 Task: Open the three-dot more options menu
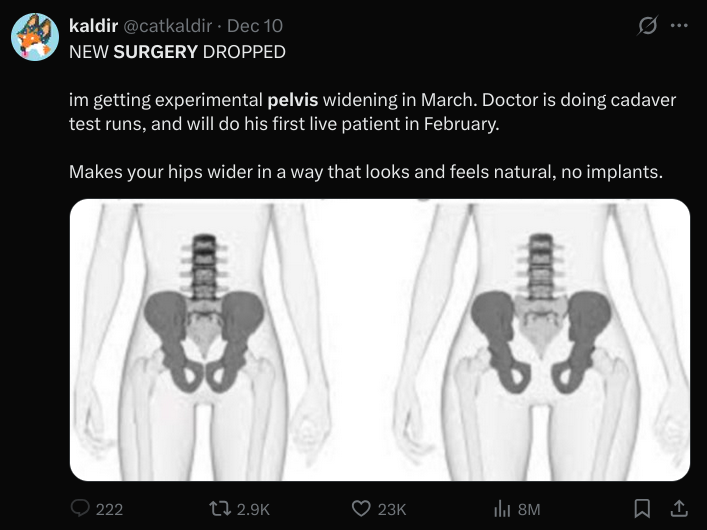[x=679, y=26]
